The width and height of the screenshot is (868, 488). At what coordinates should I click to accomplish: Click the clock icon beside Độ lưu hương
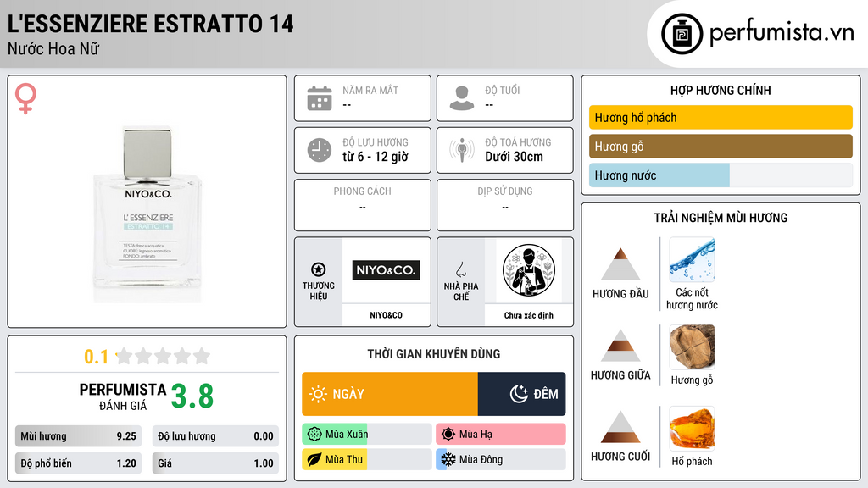[320, 150]
